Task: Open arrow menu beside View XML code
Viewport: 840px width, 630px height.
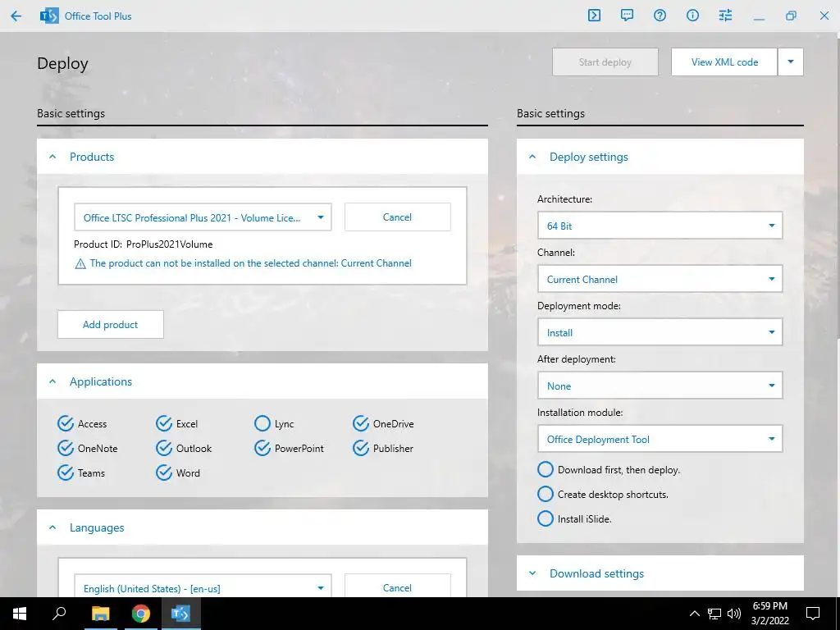Action: (791, 62)
